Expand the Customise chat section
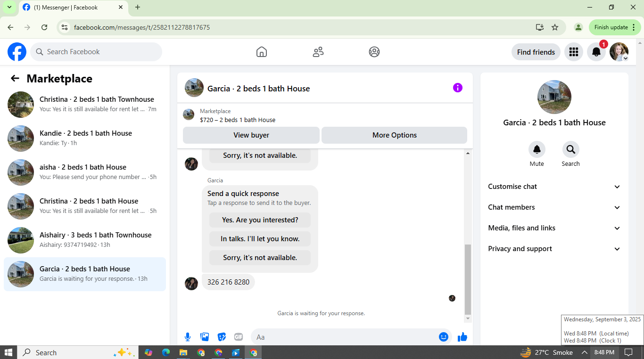The image size is (644, 359). (x=554, y=187)
